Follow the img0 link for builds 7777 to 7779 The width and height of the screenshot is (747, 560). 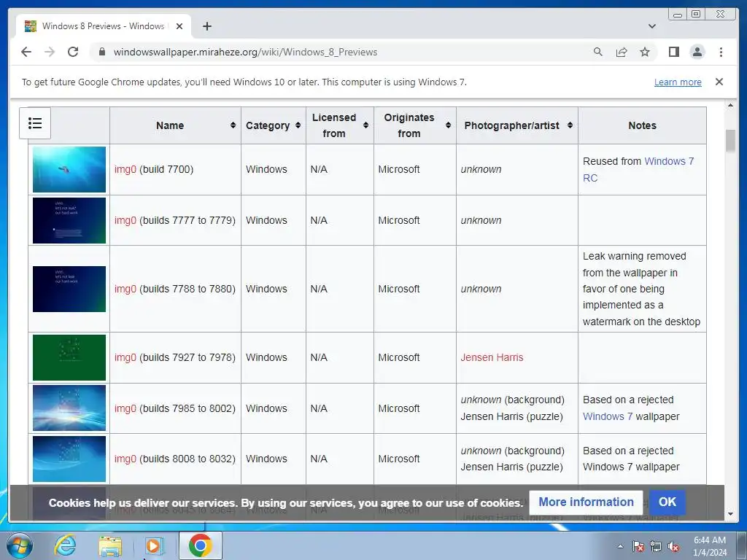125,220
